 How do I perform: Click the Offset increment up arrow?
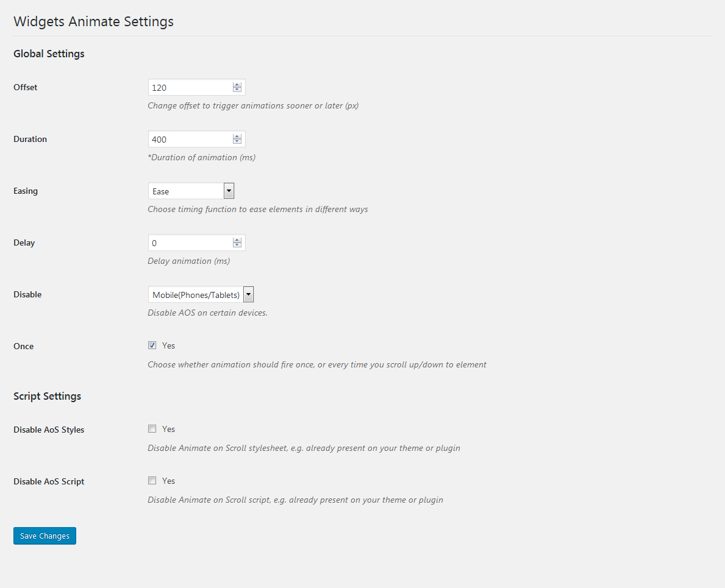point(237,85)
